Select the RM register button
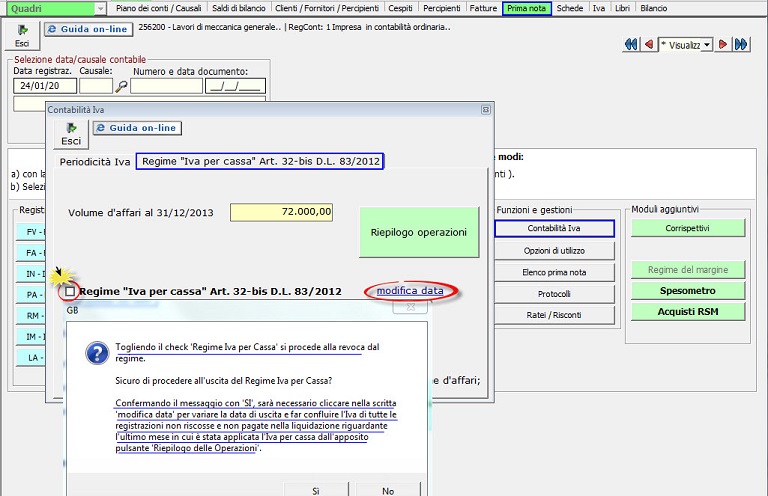 tap(31, 316)
